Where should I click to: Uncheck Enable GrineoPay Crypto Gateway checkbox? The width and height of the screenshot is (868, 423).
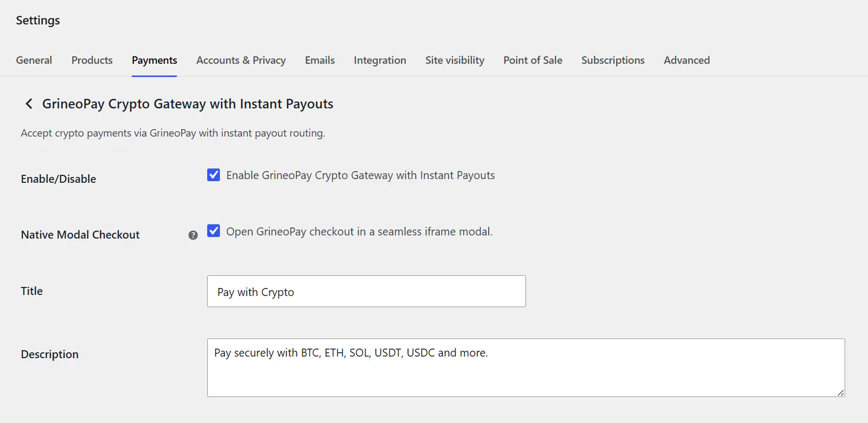[214, 175]
